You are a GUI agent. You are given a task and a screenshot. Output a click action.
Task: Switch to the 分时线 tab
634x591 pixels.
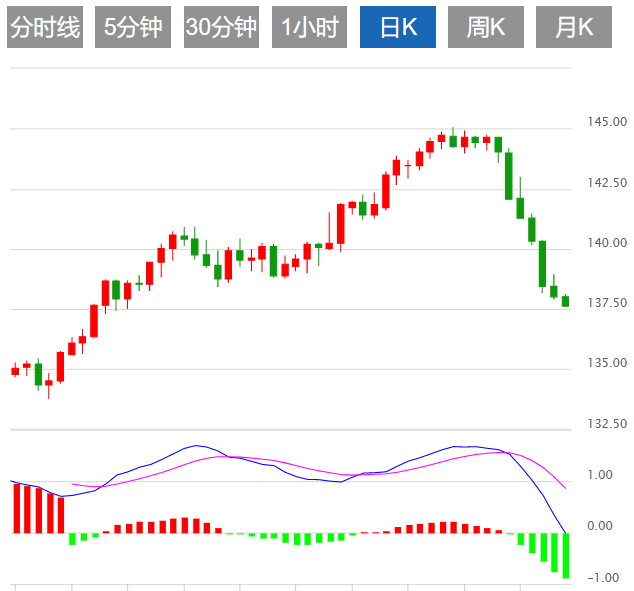(x=44, y=28)
